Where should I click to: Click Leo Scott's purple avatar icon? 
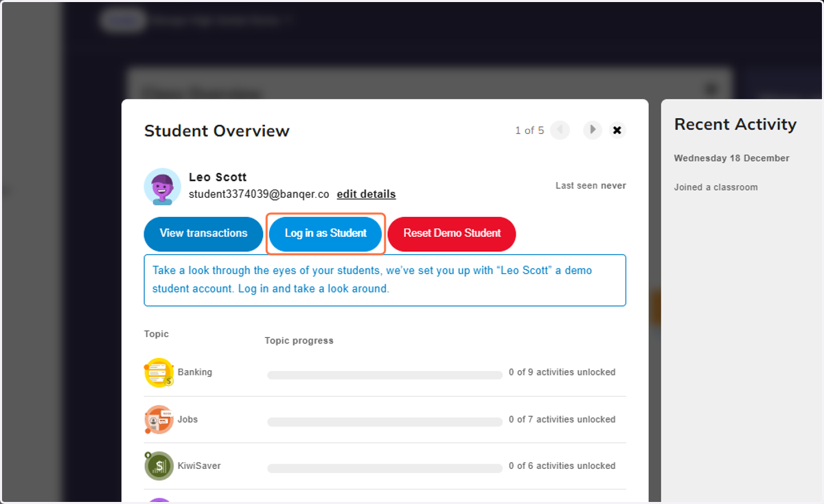click(163, 186)
